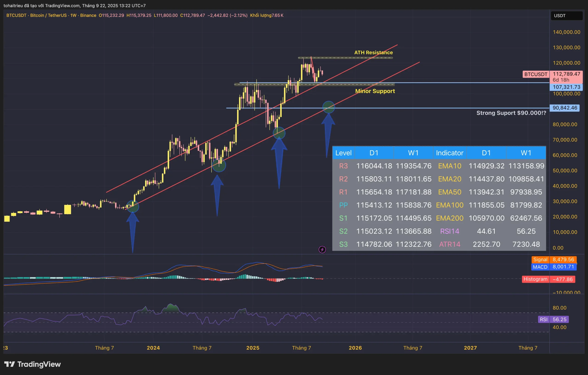Click the BTCUSDT price label 112,789.47
This screenshot has width=588, height=375.
tap(566, 74)
